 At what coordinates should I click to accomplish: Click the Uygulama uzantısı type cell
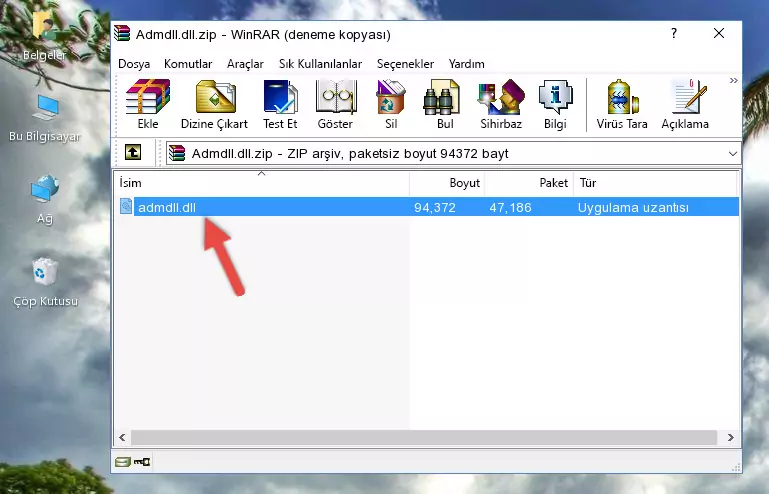tap(633, 208)
